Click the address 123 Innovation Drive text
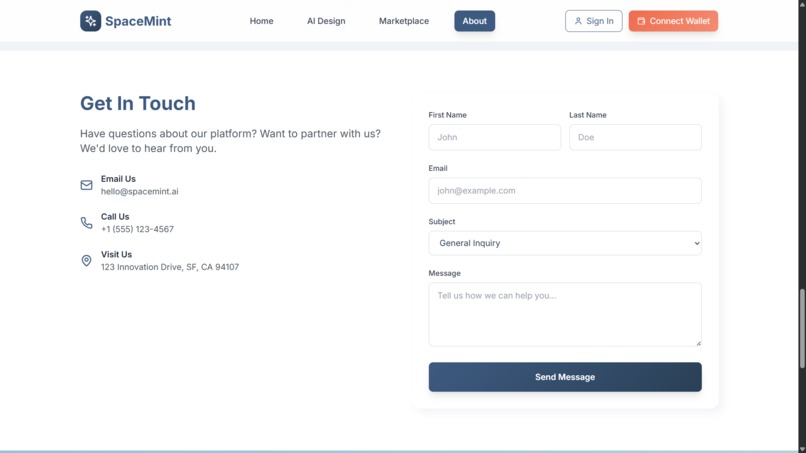 pos(170,267)
